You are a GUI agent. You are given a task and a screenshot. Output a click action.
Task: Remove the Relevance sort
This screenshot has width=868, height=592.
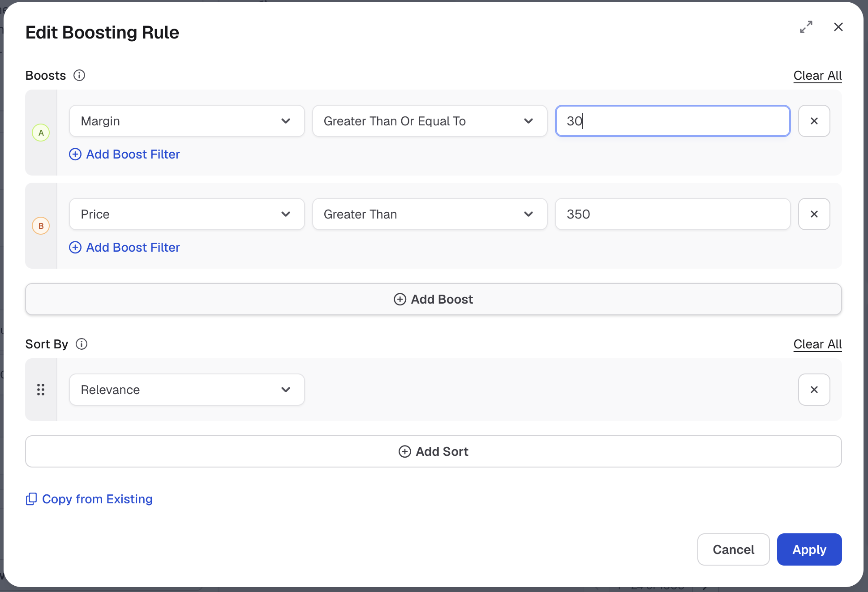click(814, 390)
